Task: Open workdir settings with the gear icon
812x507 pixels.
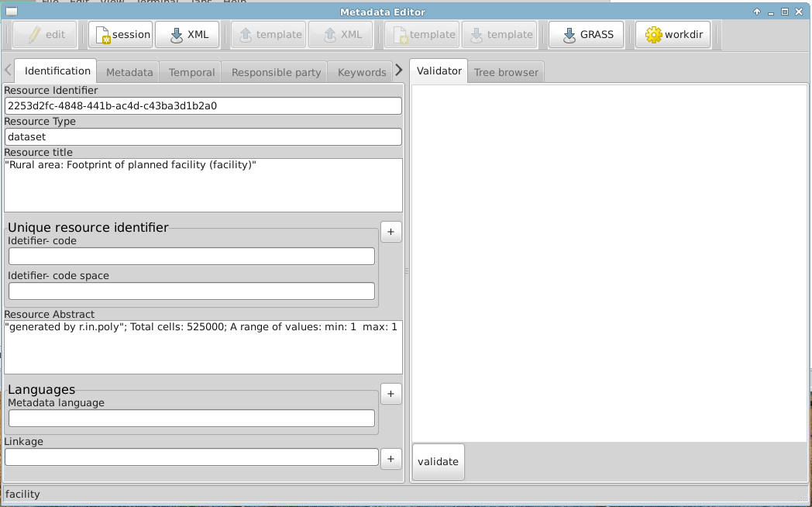Action: 673,35
